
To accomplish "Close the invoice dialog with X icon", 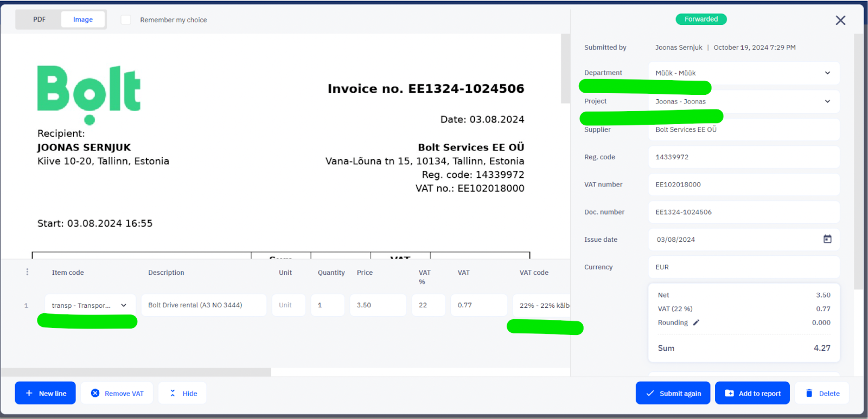I will tap(840, 21).
